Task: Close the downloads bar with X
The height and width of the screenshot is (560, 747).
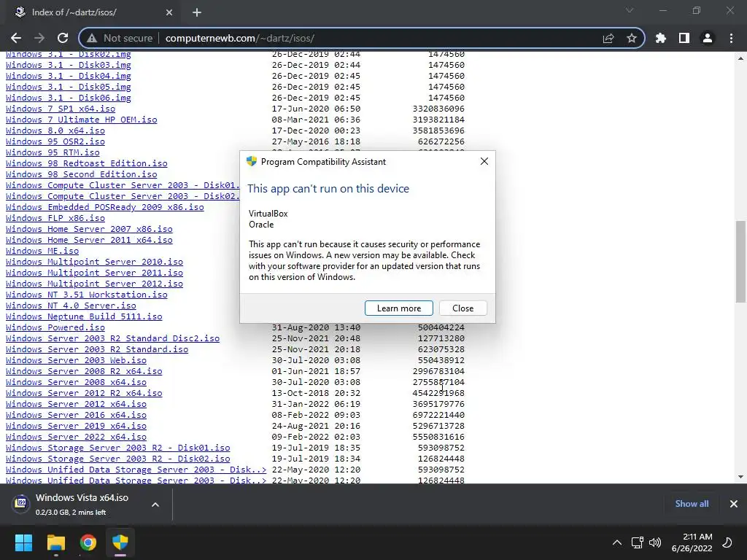Action: pyautogui.click(x=734, y=504)
